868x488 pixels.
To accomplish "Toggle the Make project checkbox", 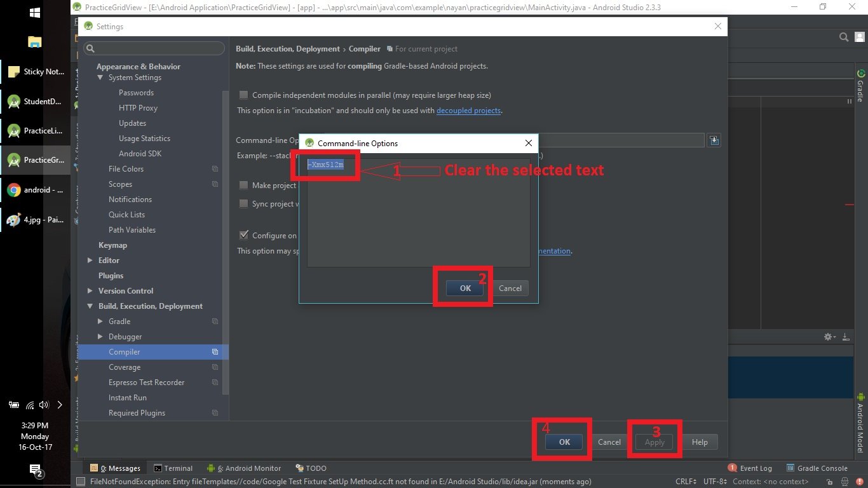I will [243, 186].
